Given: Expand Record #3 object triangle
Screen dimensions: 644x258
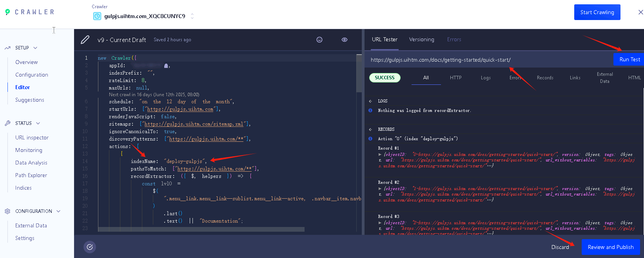Looking at the screenshot, I should click(380, 223).
